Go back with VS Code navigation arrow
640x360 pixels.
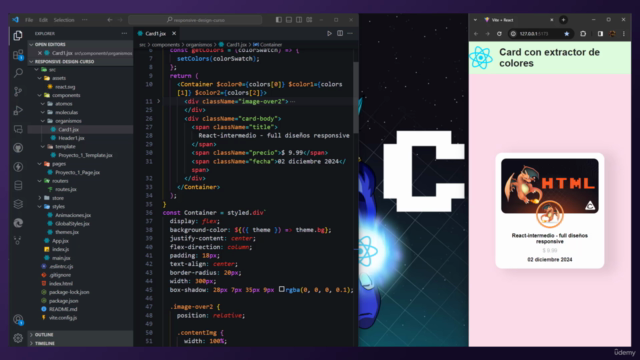point(110,20)
